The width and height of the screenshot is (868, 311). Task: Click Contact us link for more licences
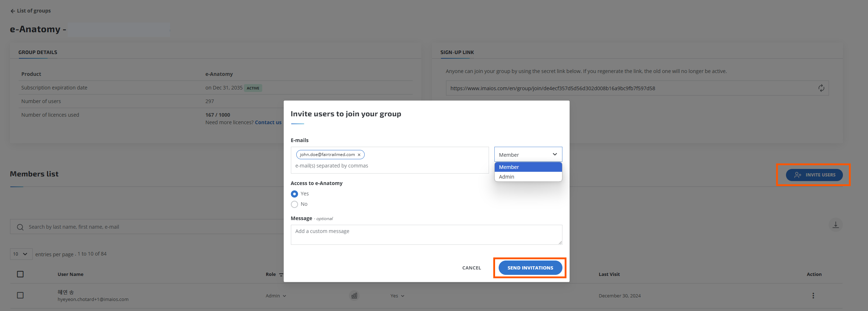(268, 122)
